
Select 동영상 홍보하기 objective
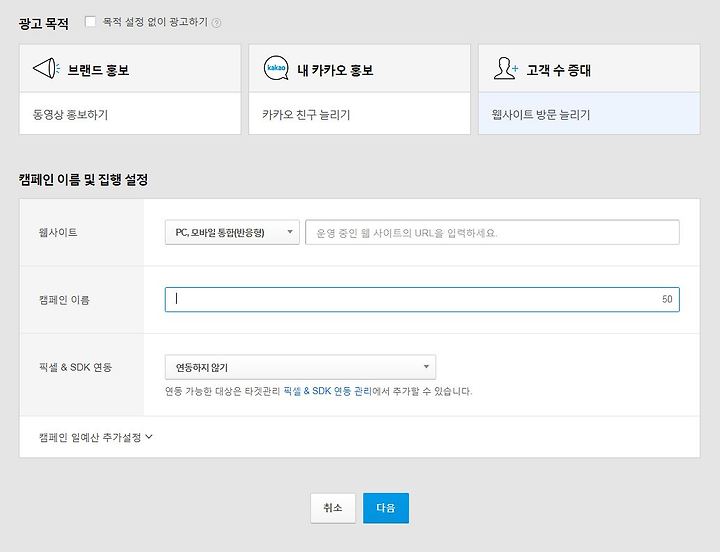pos(130,114)
